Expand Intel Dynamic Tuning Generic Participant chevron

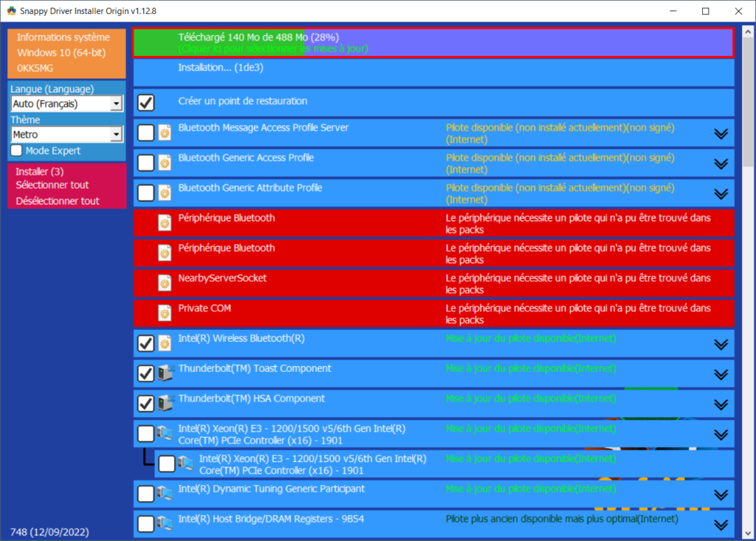(x=721, y=495)
